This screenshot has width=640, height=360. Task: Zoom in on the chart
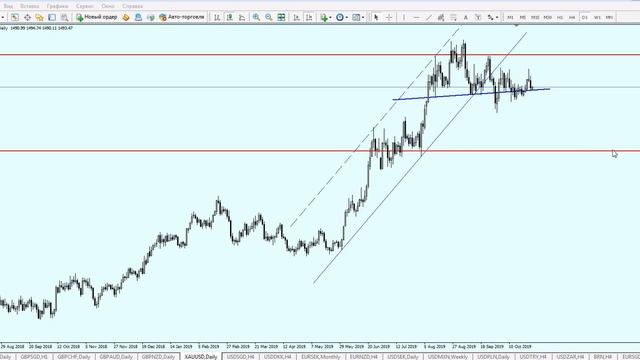(x=256, y=17)
